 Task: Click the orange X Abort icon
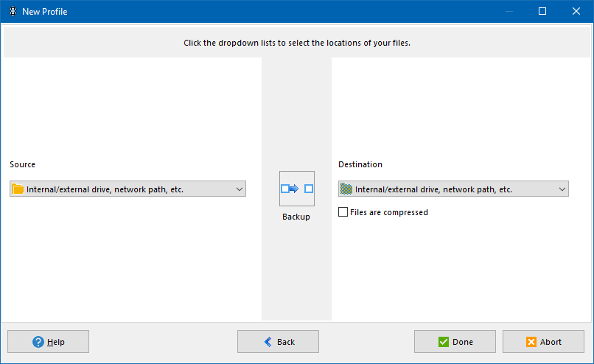pos(531,342)
